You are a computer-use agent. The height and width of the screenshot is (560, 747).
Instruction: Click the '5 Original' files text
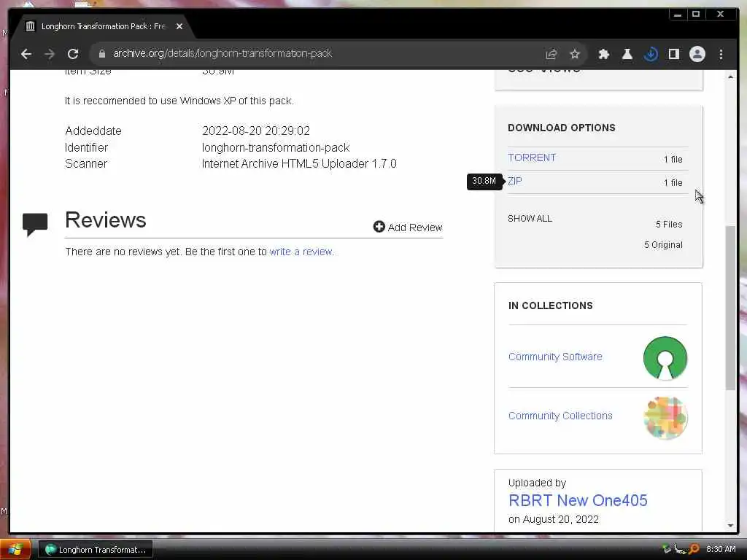pyautogui.click(x=663, y=245)
